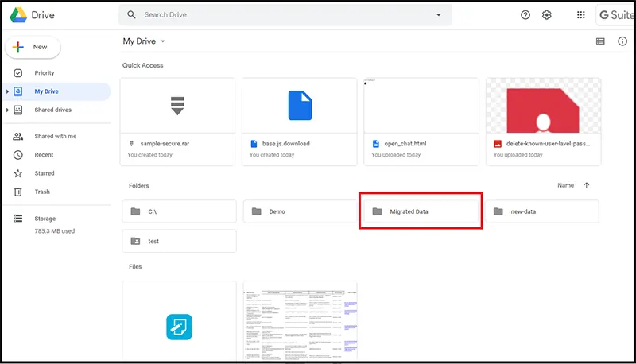Select the test shared folder
Image resolution: width=636 pixels, height=364 pixels.
pyautogui.click(x=180, y=241)
